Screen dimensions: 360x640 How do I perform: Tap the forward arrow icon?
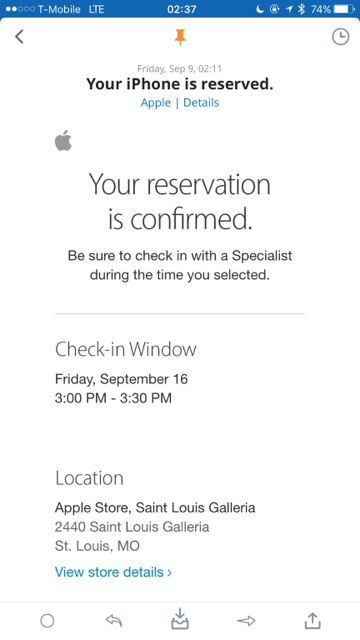[246, 621]
